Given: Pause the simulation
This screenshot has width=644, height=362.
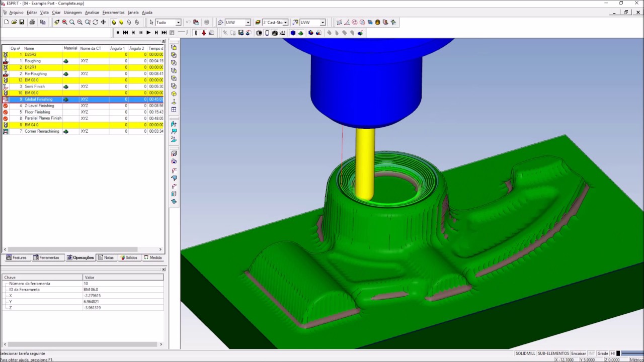Looking at the screenshot, I should click(140, 33).
